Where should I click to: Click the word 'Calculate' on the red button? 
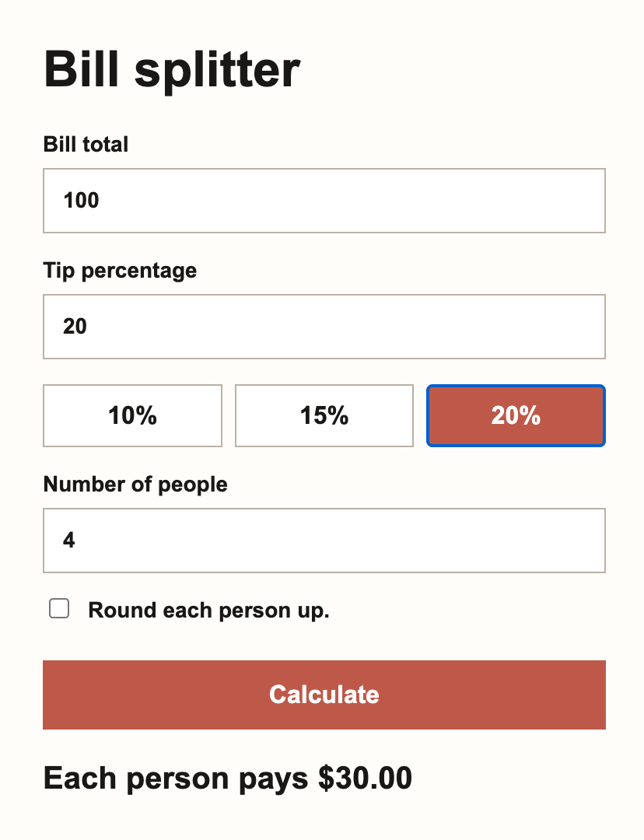click(324, 695)
